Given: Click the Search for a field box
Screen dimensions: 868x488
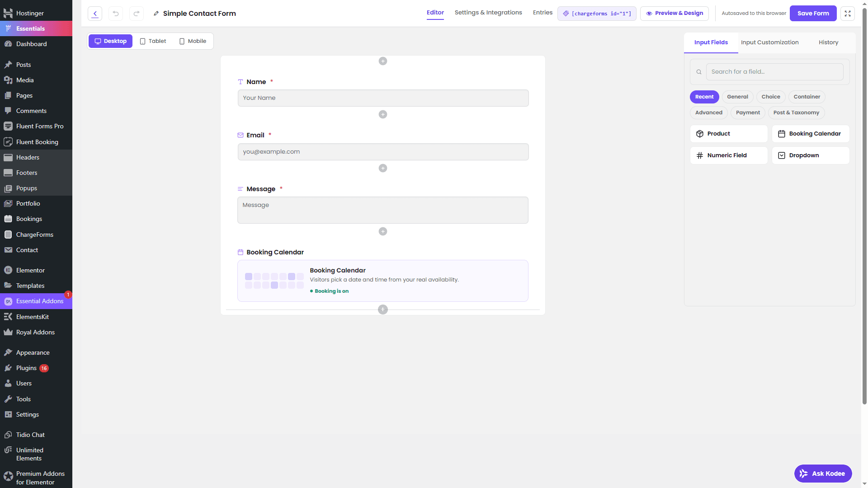Looking at the screenshot, I should pyautogui.click(x=774, y=72).
